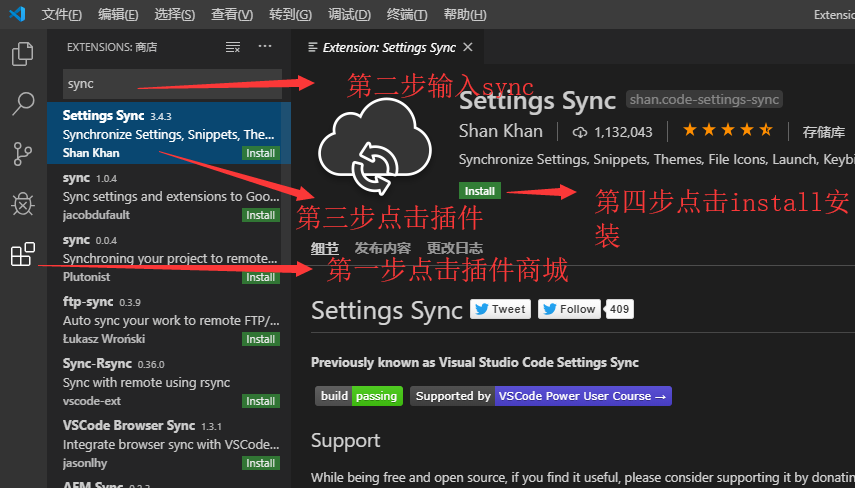Open the 调试(D) menu

[x=349, y=14]
